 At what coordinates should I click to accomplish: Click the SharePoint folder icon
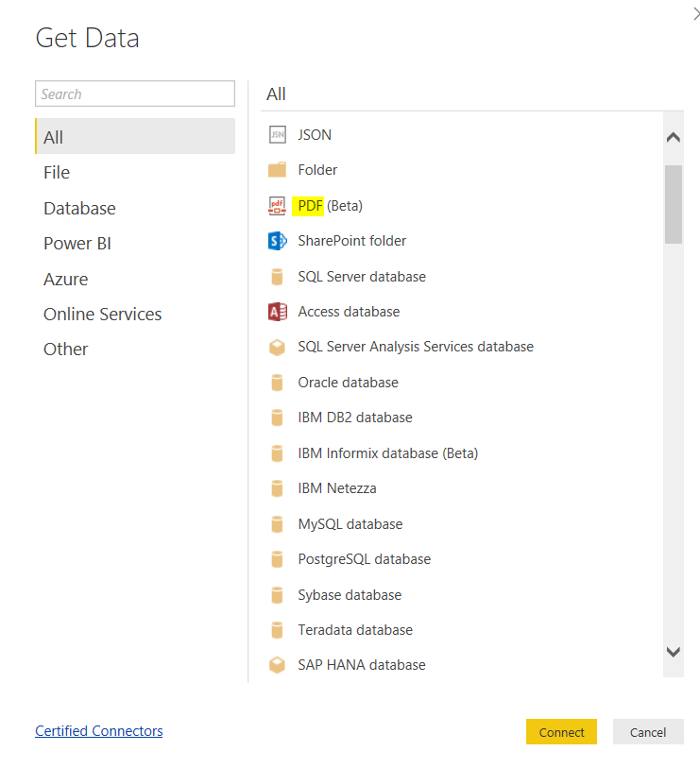coord(277,241)
